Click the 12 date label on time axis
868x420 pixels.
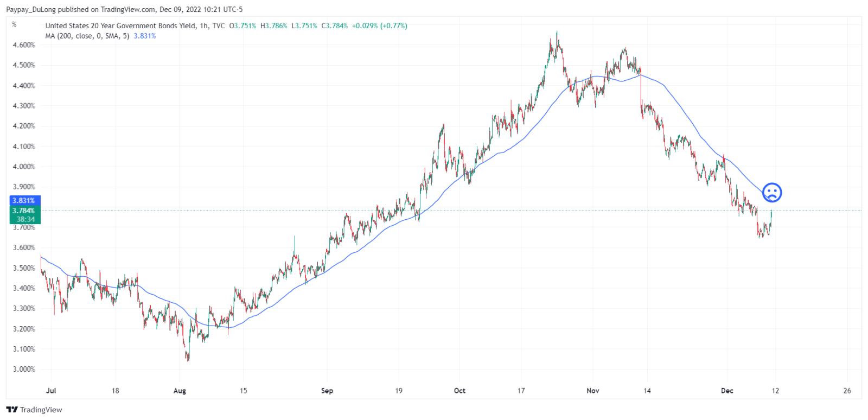click(x=775, y=391)
